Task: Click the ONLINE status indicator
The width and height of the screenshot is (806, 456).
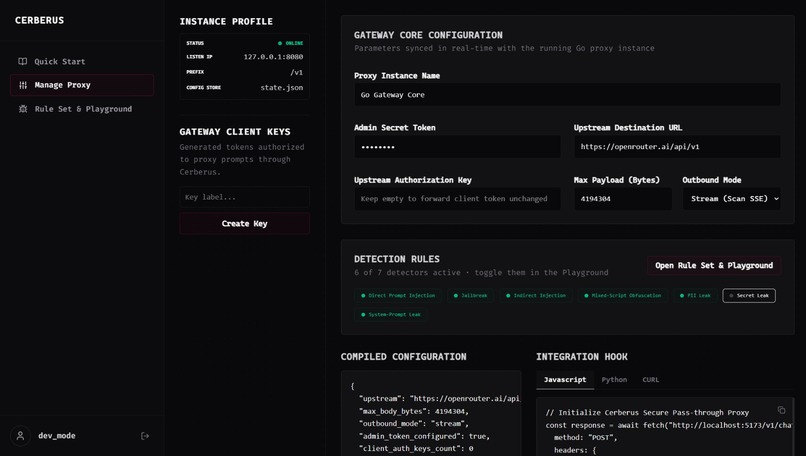Action: click(290, 43)
